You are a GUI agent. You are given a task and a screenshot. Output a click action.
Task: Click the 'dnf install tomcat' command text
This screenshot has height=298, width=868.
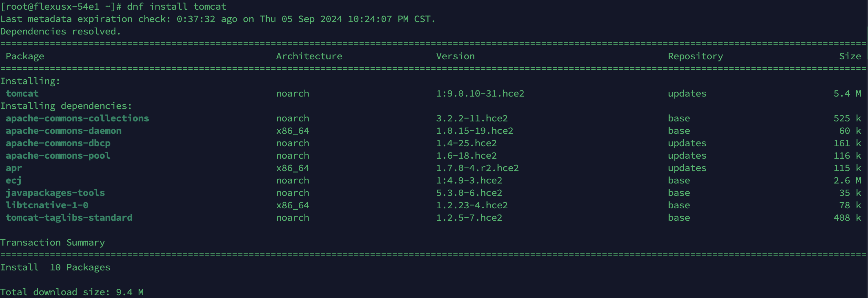click(x=177, y=7)
